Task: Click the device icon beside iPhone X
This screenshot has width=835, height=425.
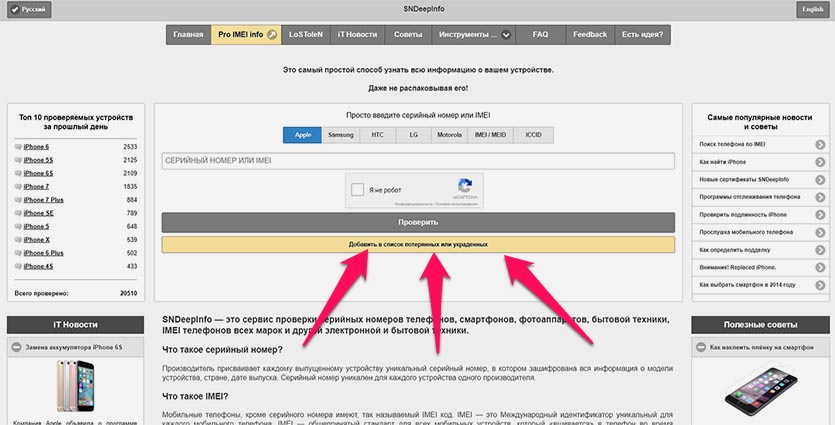Action: tap(18, 240)
